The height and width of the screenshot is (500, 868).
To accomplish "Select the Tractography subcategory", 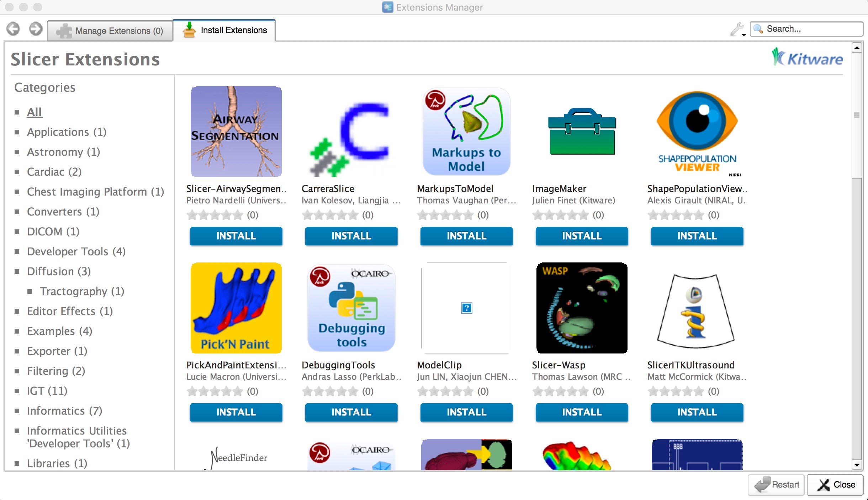I will [82, 291].
